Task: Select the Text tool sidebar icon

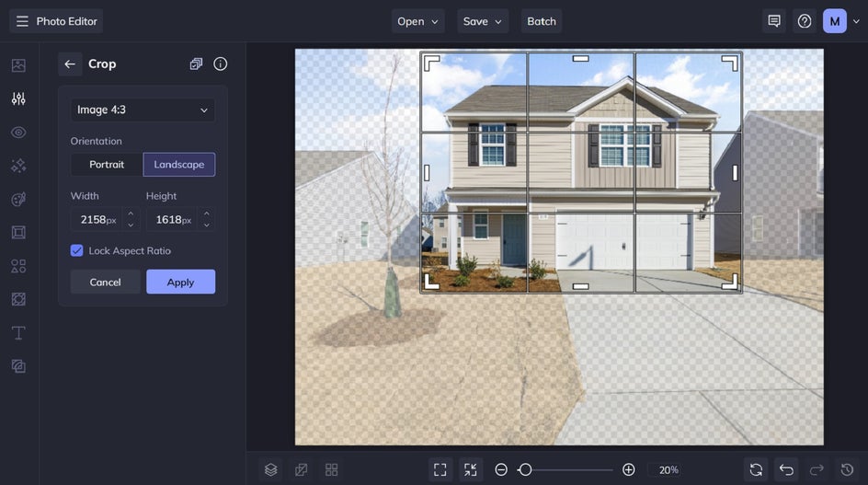Action: 18,332
